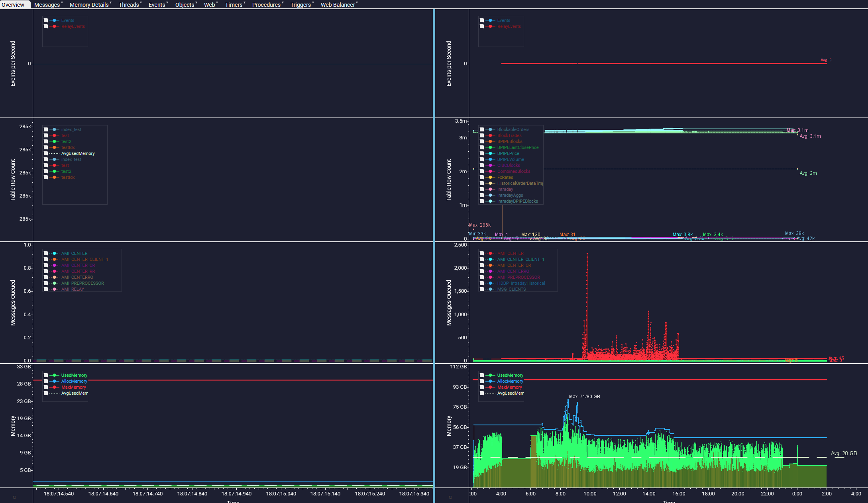
Task: Click the FxRates yellow legend marker
Action: pyautogui.click(x=490, y=177)
